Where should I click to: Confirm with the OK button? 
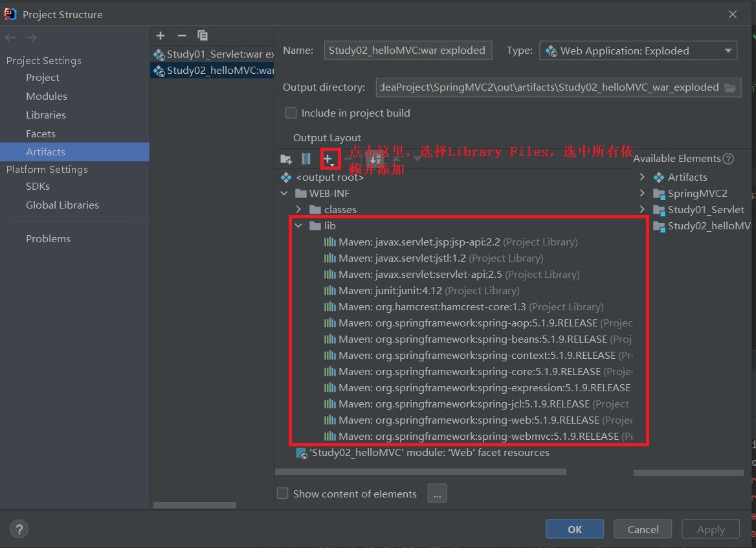coord(575,529)
